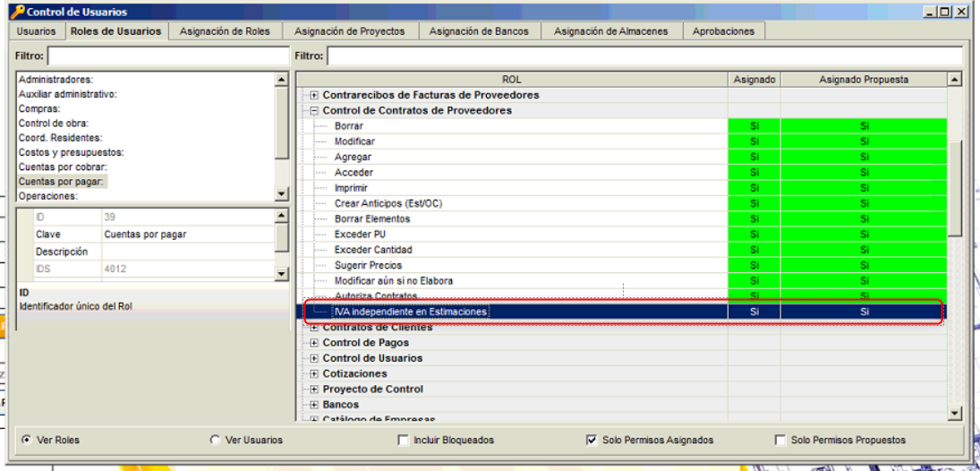Screen dimensions: 980x471
Task: Select the Ver Usuarios radio button
Action: pos(215,440)
